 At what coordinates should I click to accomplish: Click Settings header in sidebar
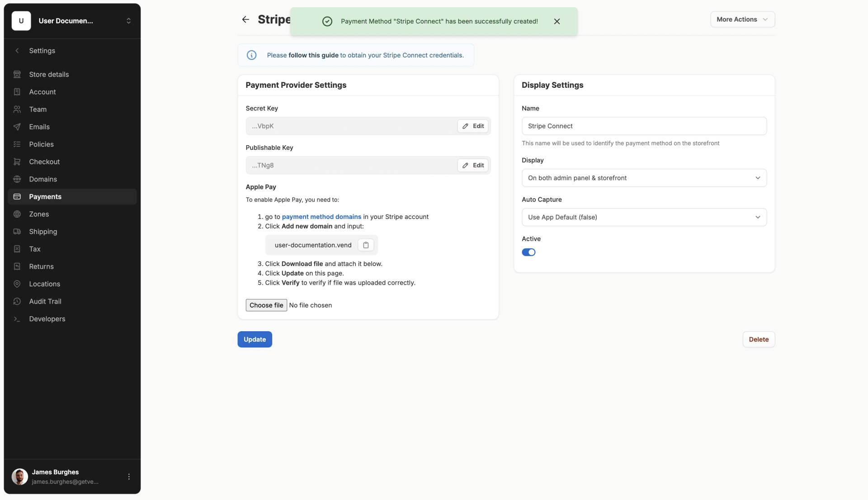[x=42, y=51]
